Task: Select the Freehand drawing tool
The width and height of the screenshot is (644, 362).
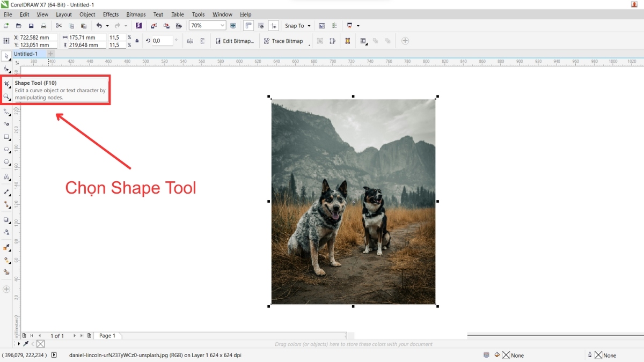Action: 6,112
